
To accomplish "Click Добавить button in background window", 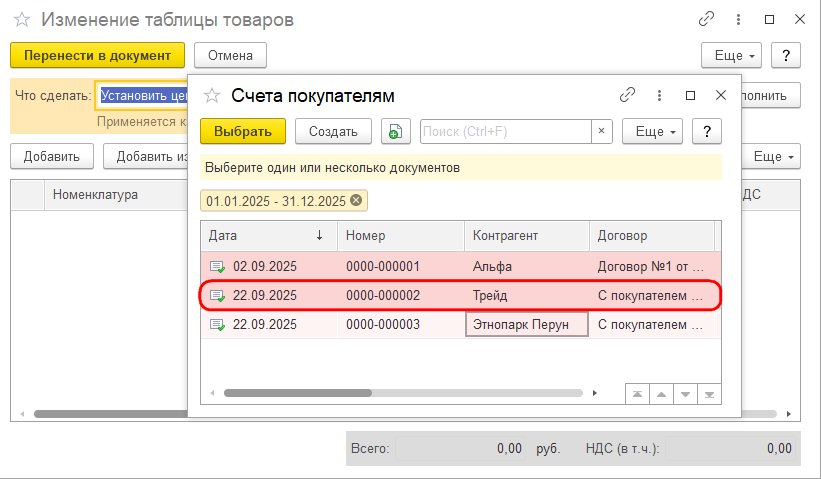I will tap(52, 157).
